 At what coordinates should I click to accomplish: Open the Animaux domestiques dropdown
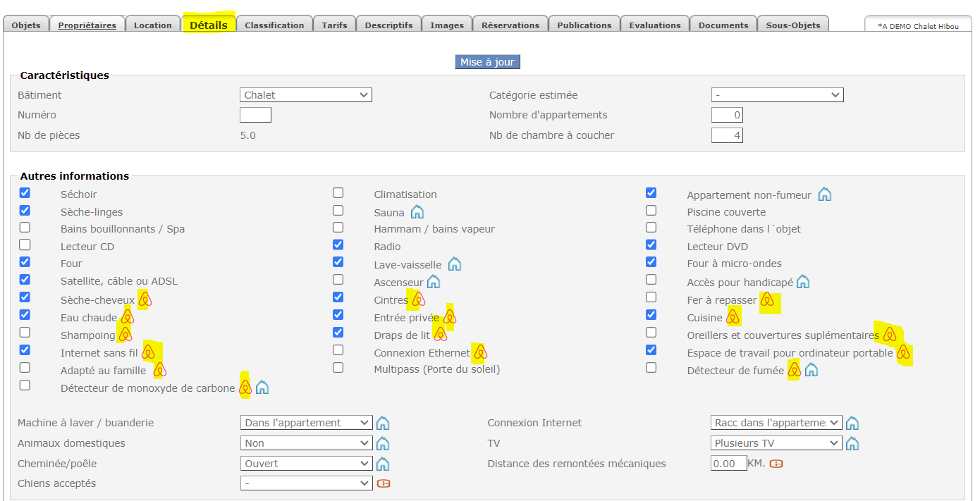(x=306, y=443)
